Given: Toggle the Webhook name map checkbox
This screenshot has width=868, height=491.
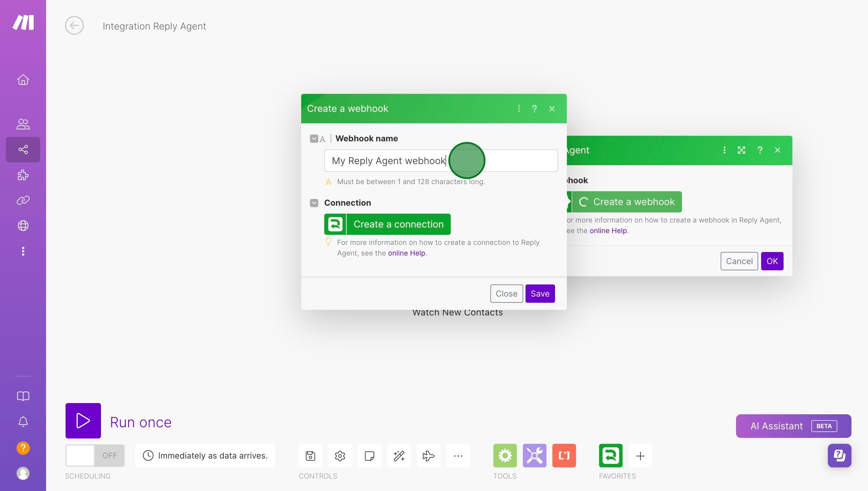Looking at the screenshot, I should pos(314,139).
